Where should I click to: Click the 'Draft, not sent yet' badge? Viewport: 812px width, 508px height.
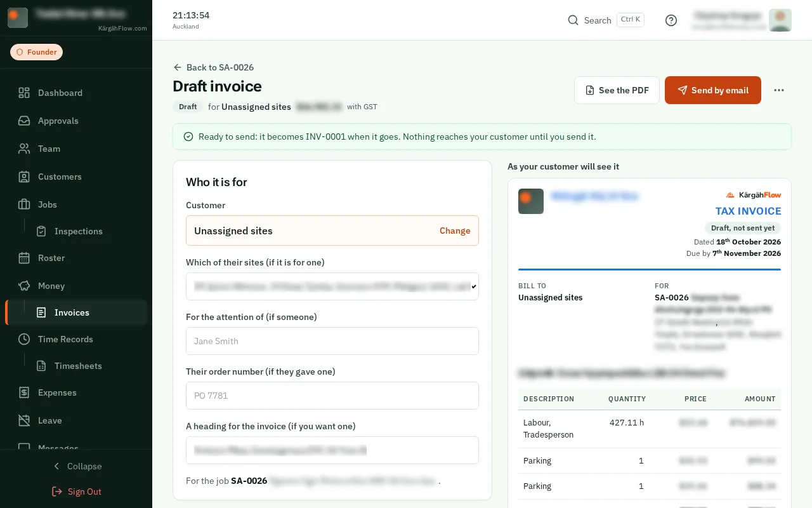point(743,228)
